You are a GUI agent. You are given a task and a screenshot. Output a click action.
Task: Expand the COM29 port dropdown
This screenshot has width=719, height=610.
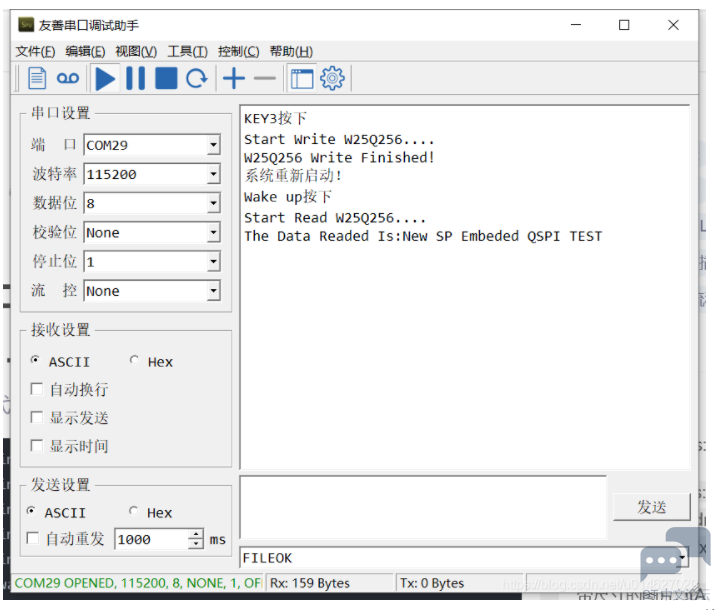[x=212, y=146]
